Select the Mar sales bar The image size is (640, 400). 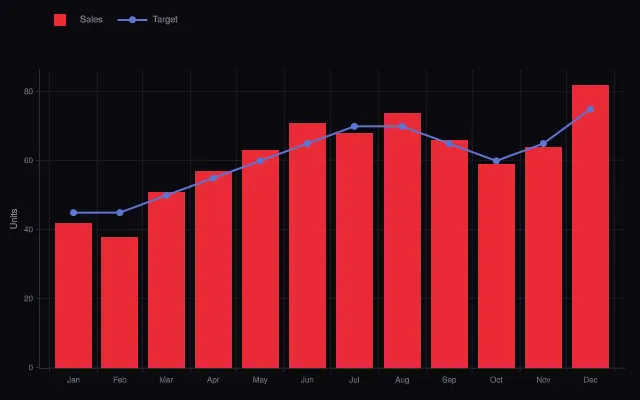click(x=166, y=280)
